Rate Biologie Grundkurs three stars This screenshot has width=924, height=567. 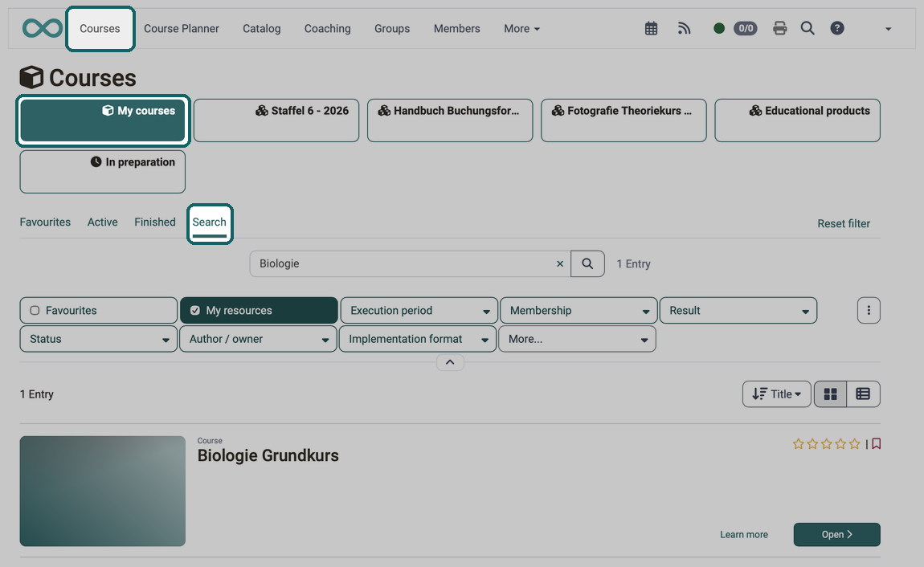827,444
